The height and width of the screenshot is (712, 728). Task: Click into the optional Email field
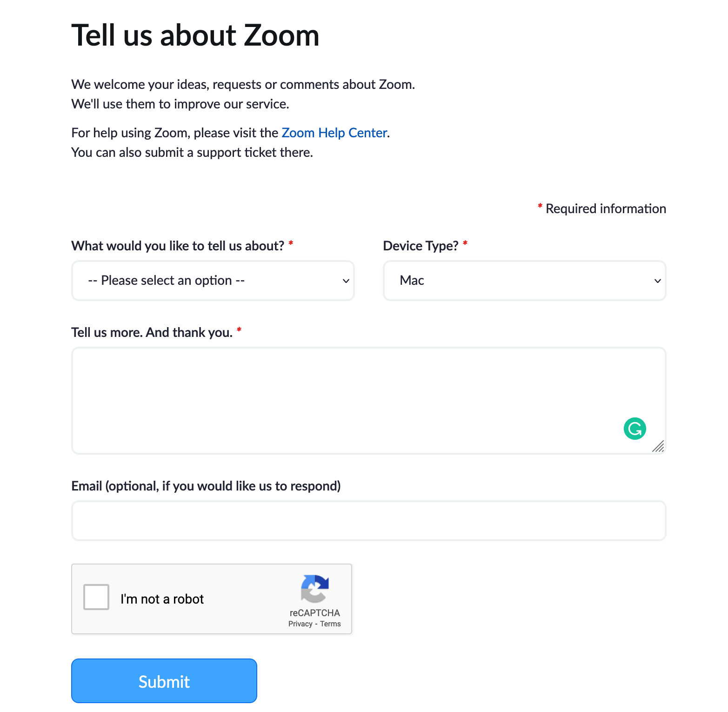click(368, 521)
